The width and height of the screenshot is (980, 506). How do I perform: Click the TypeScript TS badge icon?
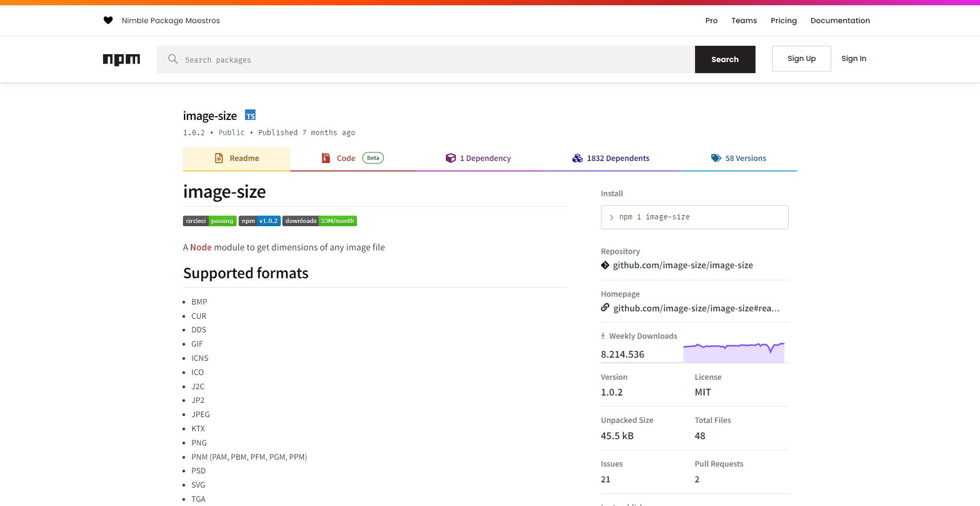[250, 115]
